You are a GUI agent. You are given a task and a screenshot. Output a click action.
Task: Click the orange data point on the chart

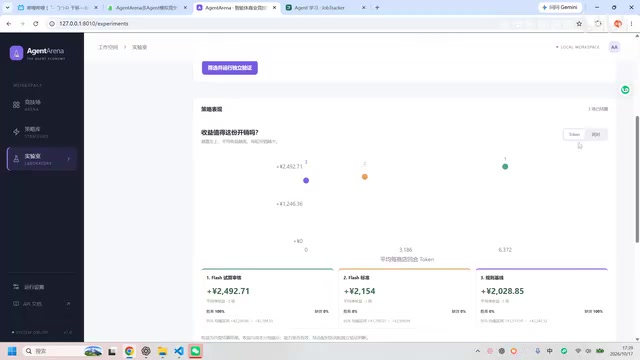coord(364,177)
